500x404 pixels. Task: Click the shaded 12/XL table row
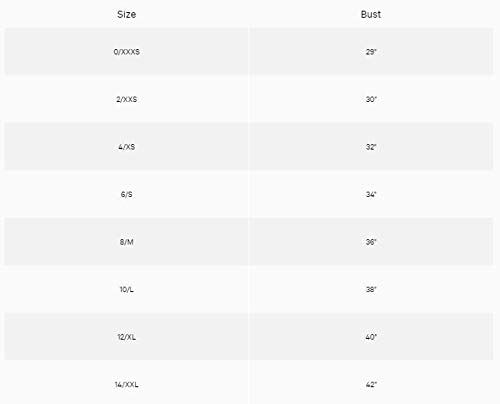pos(249,337)
